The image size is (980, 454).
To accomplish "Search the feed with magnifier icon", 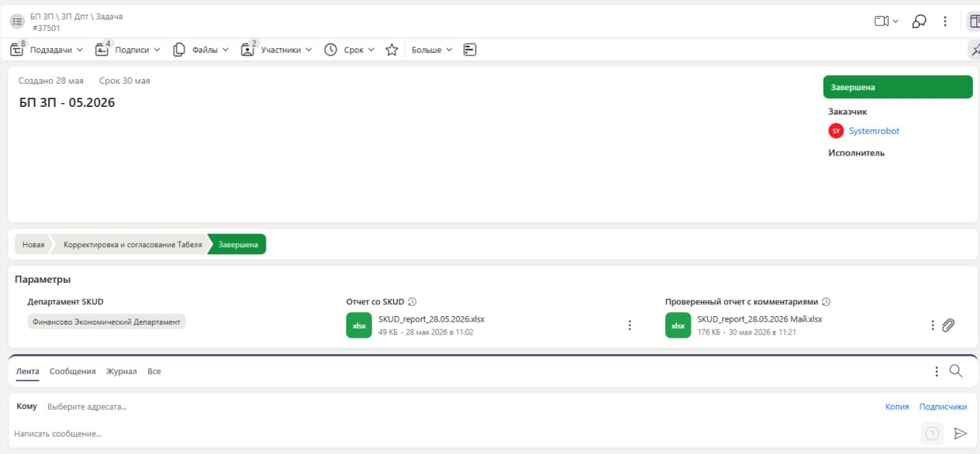I will pos(956,371).
